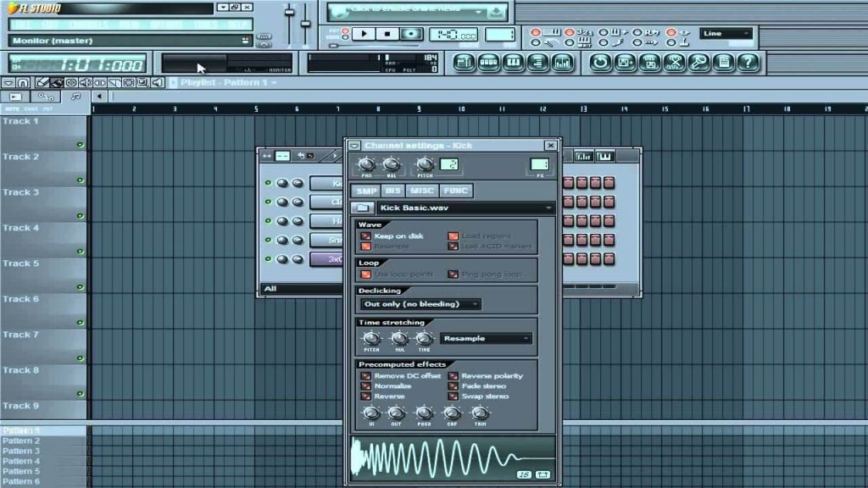This screenshot has width=868, height=488.
Task: Select the Slice tool in Playlist toolbar
Action: [114, 82]
